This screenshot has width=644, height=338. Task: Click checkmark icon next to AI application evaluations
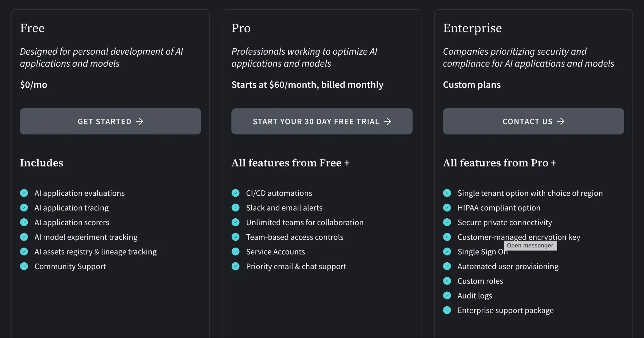pos(24,193)
